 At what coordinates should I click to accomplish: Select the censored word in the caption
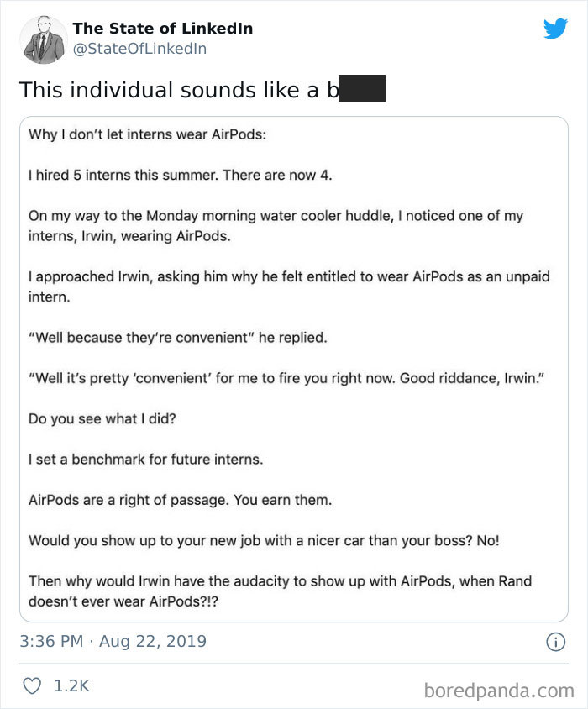click(x=363, y=87)
